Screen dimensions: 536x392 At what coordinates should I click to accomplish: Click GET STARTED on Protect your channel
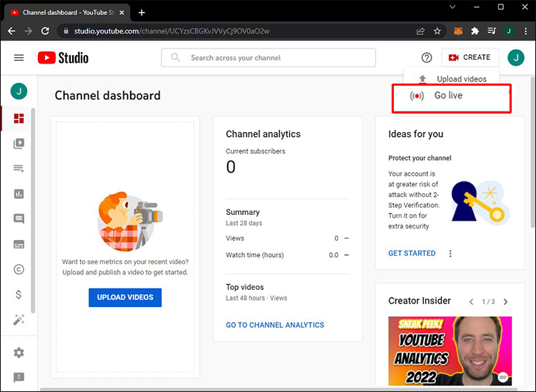pyautogui.click(x=412, y=253)
